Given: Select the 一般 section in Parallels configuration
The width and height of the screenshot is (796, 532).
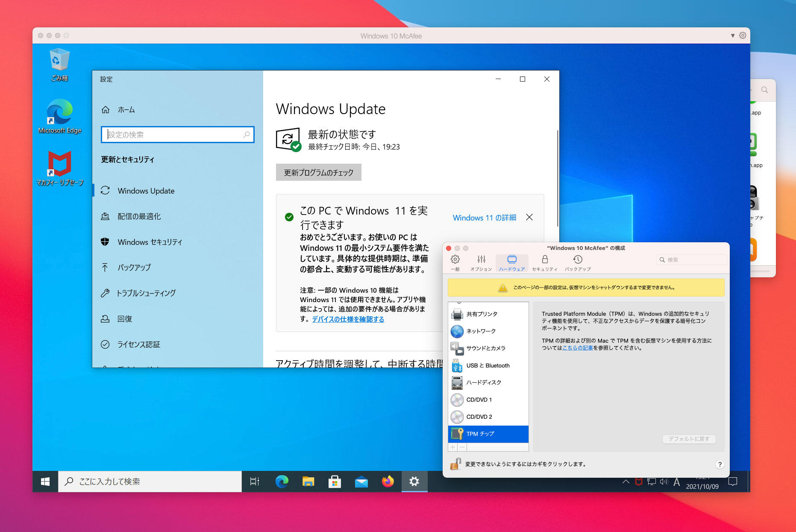Looking at the screenshot, I should coord(455,262).
